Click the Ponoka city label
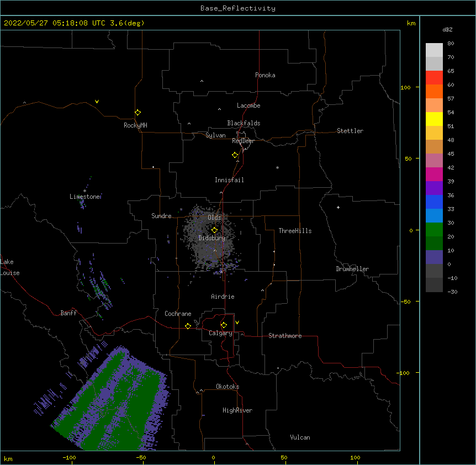This screenshot has height=465, width=476. (265, 75)
